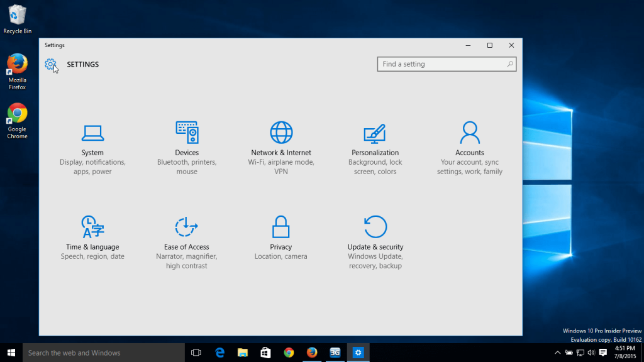The image size is (644, 362).
Task: Open Network & Internet settings
Action: 281,149
